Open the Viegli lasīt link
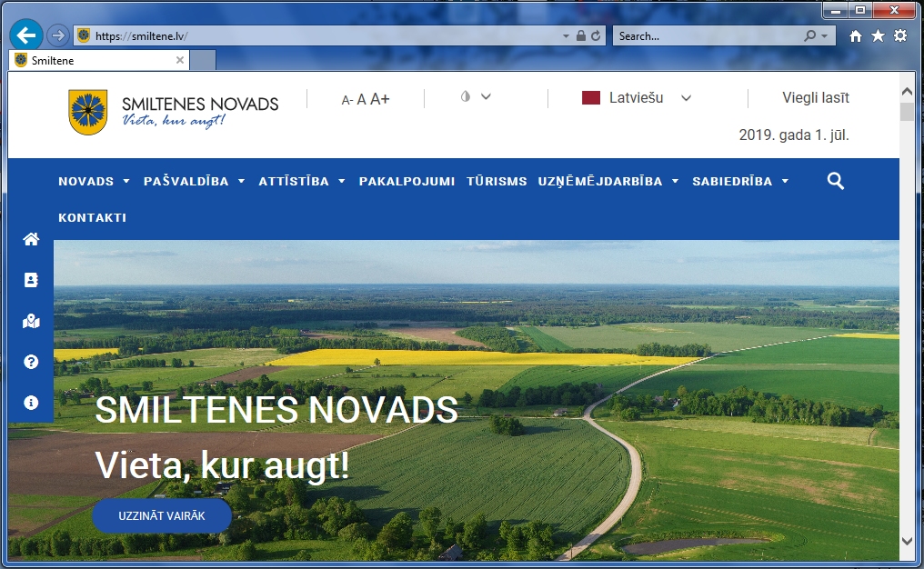Viewport: 924px width, 569px height. click(x=816, y=97)
